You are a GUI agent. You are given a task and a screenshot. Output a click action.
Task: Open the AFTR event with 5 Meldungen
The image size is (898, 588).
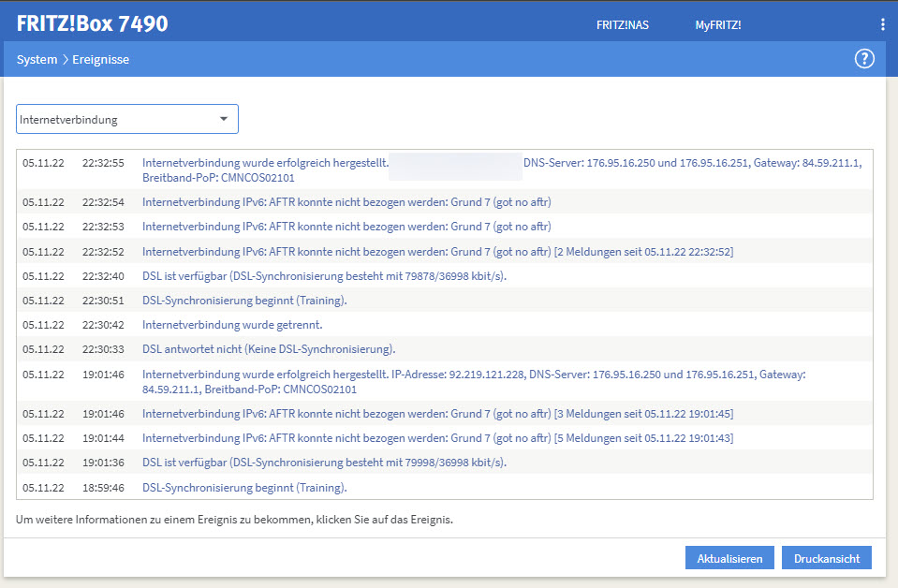(x=445, y=438)
